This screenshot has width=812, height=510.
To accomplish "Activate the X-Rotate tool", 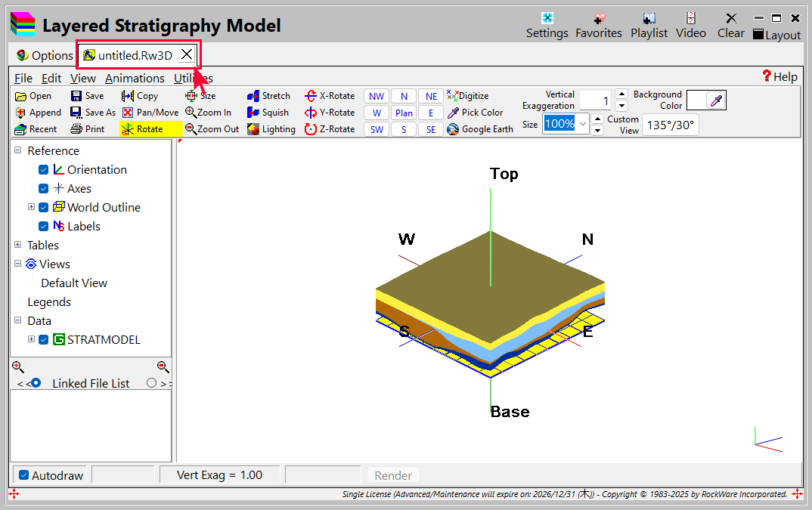I will pos(329,96).
